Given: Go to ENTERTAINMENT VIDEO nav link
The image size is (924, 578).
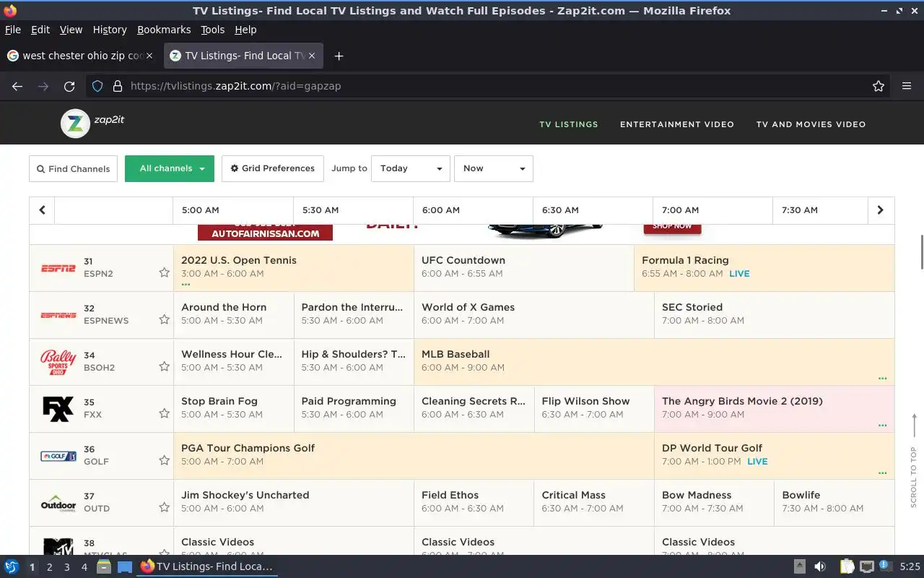Looking at the screenshot, I should coord(677,124).
